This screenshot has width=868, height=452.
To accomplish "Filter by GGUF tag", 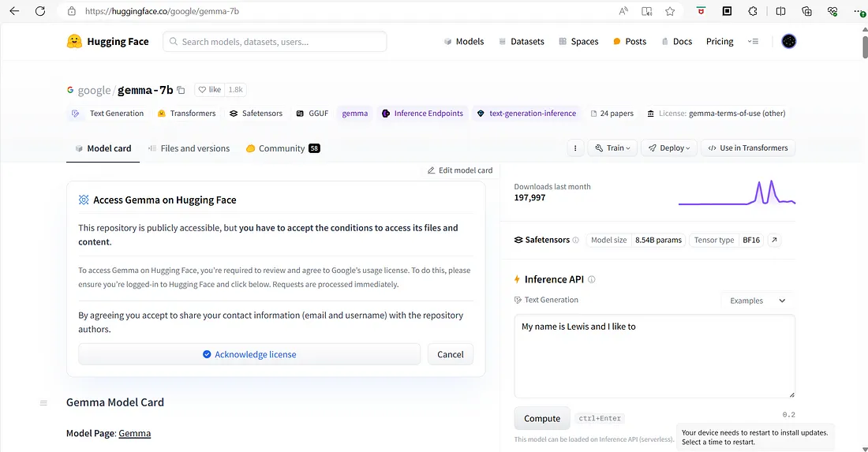I will pos(312,114).
